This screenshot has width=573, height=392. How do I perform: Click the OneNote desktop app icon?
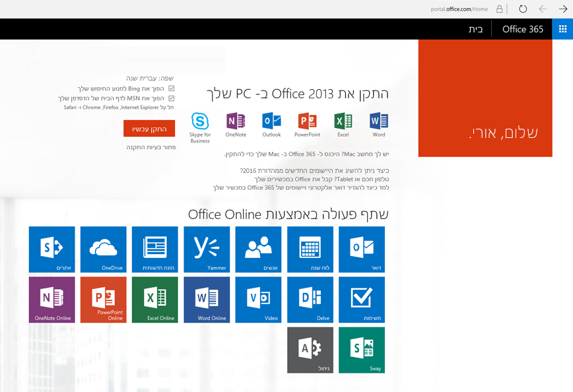coord(236,121)
